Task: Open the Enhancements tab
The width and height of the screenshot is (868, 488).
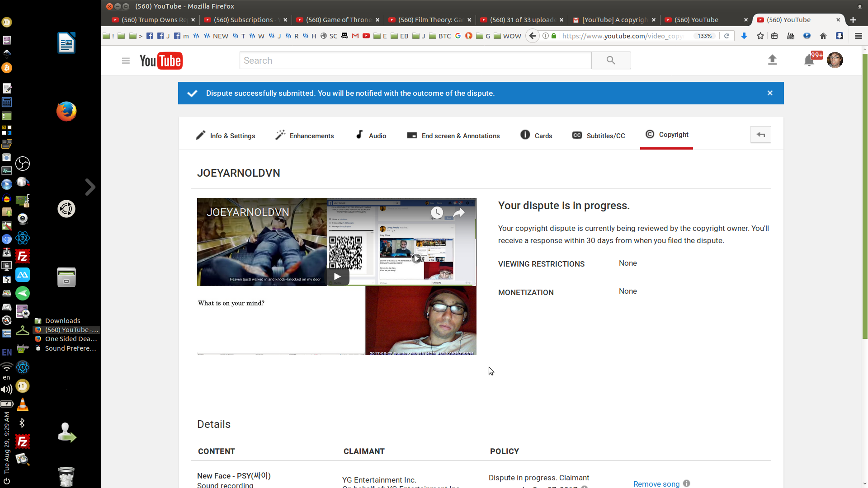Action: [305, 136]
